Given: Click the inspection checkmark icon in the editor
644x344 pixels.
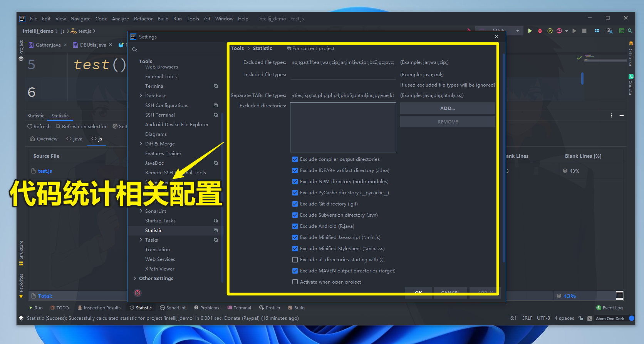Looking at the screenshot, I should pos(579,58).
